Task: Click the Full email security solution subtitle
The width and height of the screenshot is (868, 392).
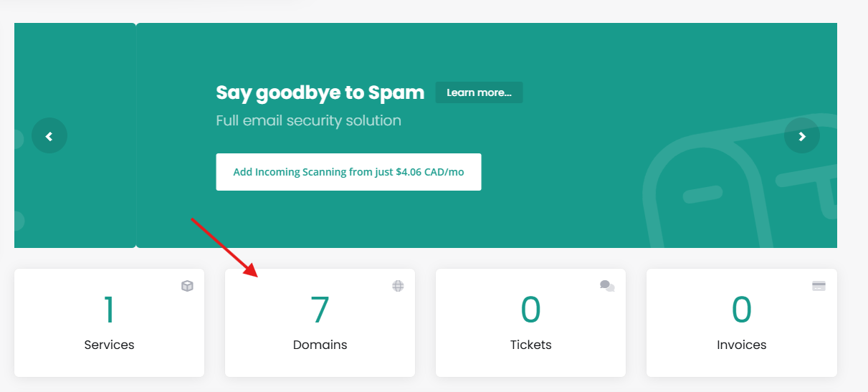Action: coord(308,120)
